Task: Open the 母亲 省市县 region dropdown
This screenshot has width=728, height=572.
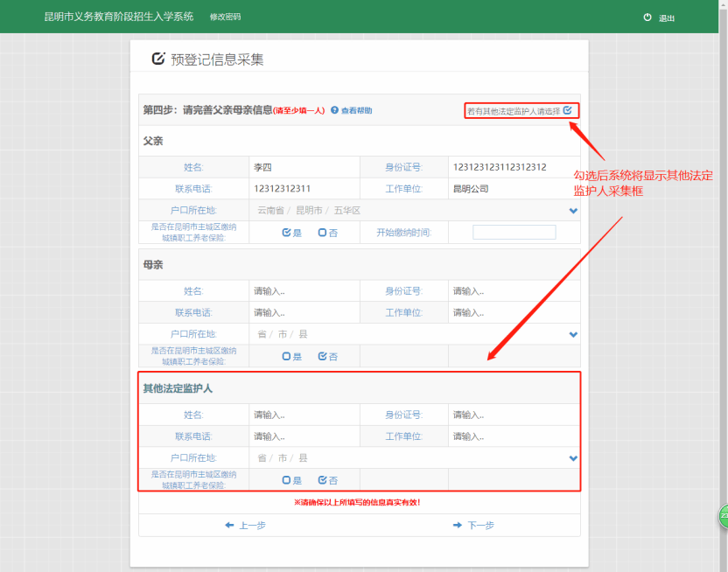Action: (573, 333)
